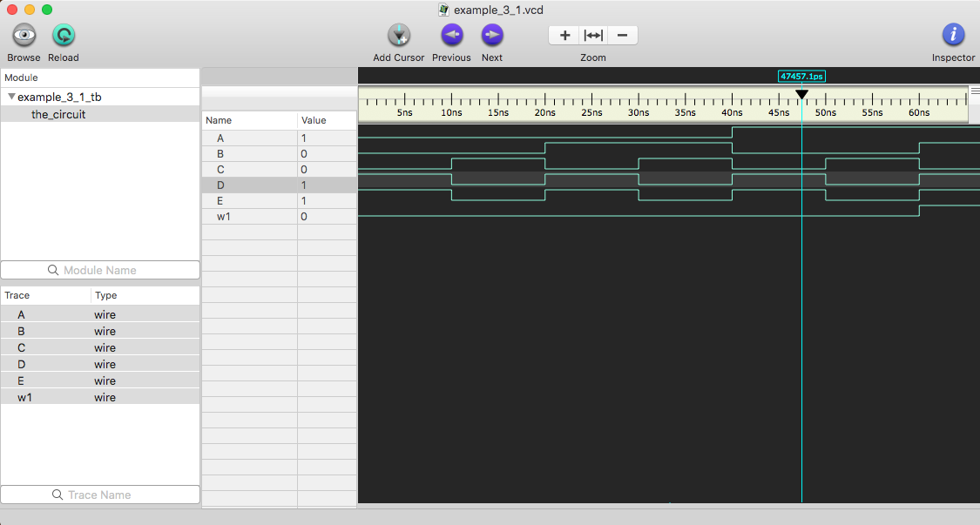Click the Name column header in signals
Viewport: 980px width, 525px height.
[249, 120]
